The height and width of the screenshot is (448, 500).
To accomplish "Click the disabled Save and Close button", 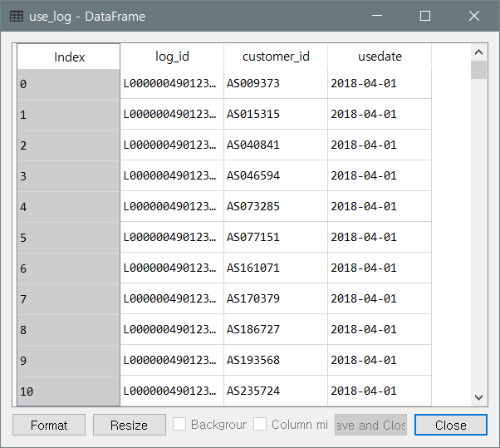I will point(371,425).
